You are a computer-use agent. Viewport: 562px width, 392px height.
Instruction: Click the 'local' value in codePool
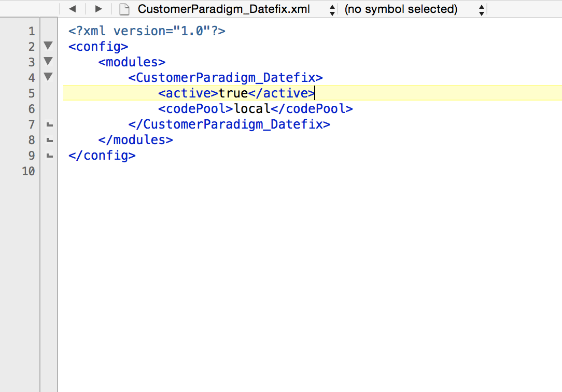[252, 108]
